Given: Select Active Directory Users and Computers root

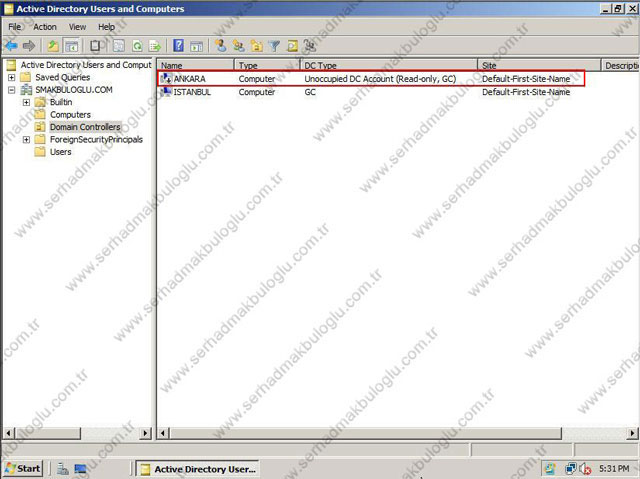Looking at the screenshot, I should [86, 65].
